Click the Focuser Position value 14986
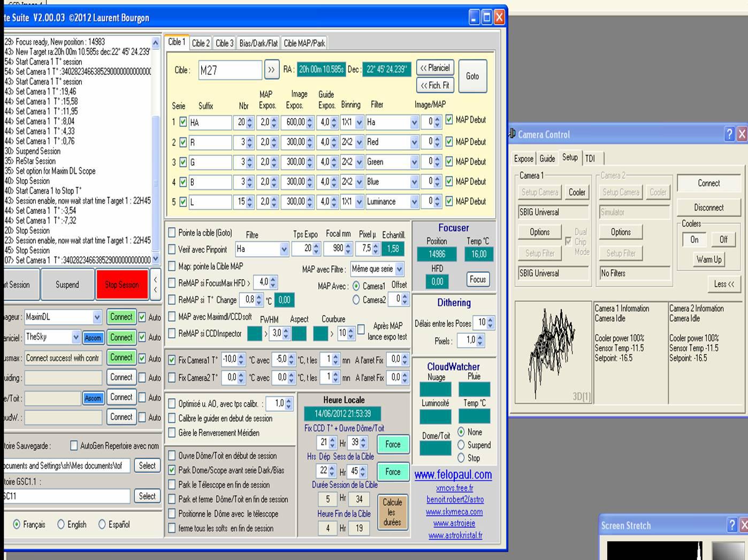Viewport: 748px width, 560px height. (x=437, y=254)
